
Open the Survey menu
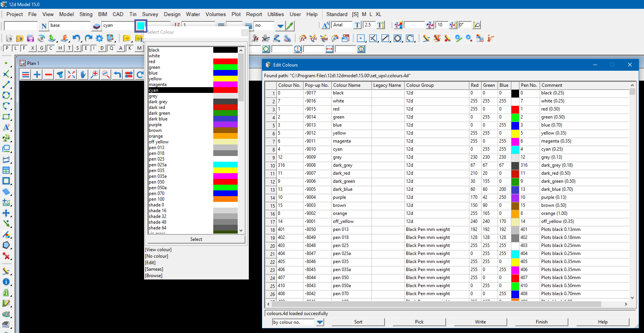(150, 14)
